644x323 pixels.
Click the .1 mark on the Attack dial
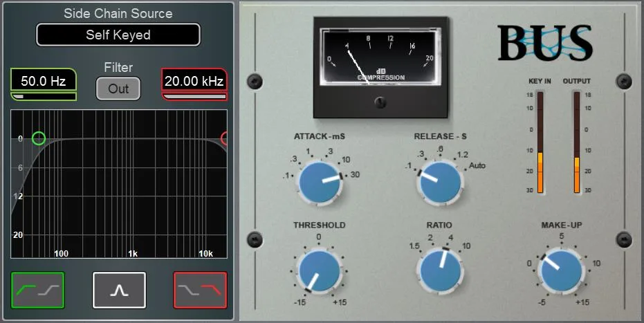pyautogui.click(x=286, y=176)
